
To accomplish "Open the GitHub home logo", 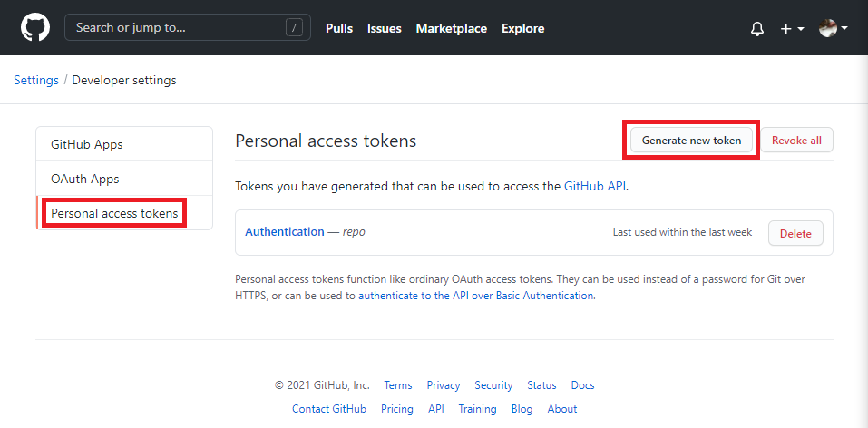I will [x=35, y=27].
